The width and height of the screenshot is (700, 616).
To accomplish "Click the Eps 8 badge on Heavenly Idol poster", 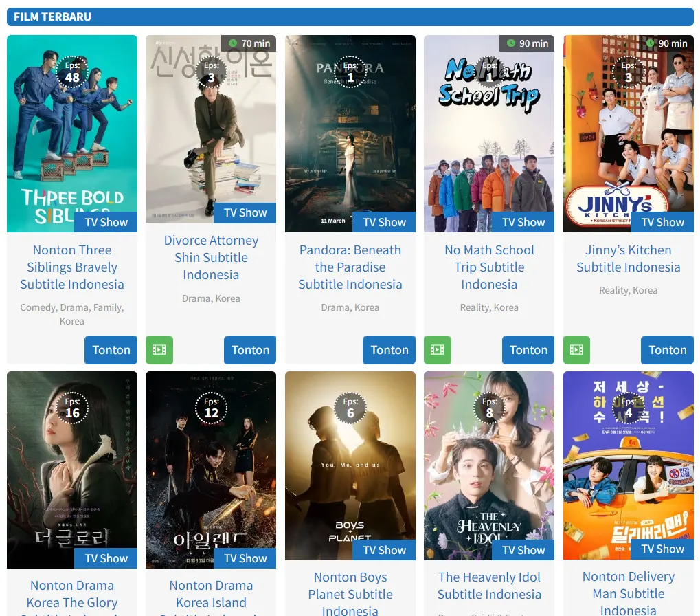I will pyautogui.click(x=489, y=408).
